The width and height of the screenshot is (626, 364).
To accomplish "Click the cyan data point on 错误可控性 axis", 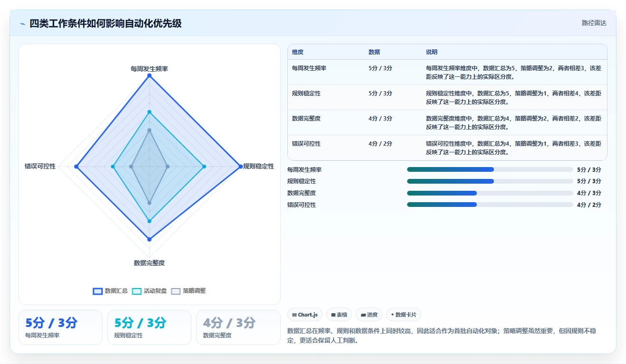I will [x=113, y=167].
